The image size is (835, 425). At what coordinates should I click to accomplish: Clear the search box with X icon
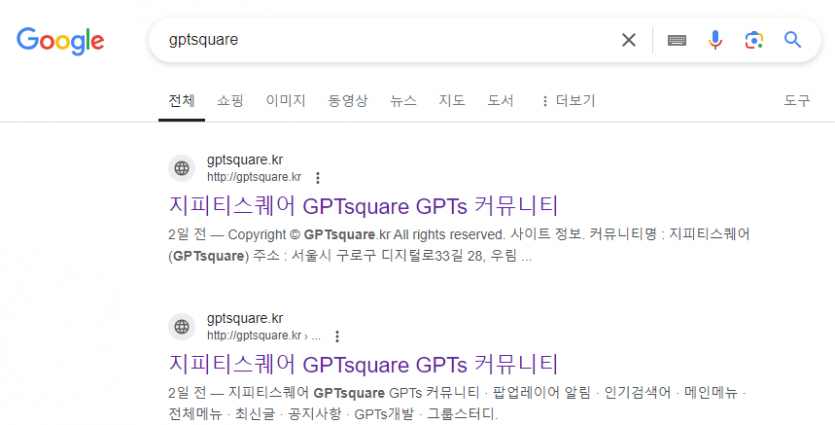pyautogui.click(x=629, y=40)
